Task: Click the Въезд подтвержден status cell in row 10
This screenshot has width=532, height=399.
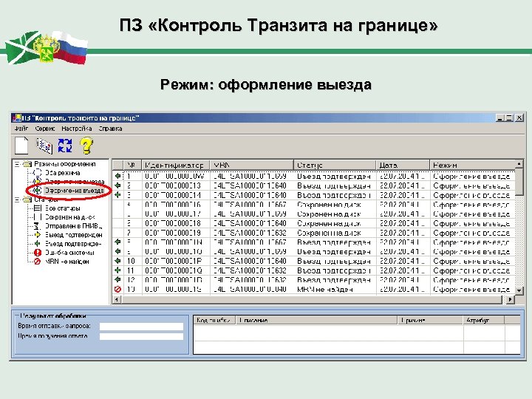Action: point(335,261)
